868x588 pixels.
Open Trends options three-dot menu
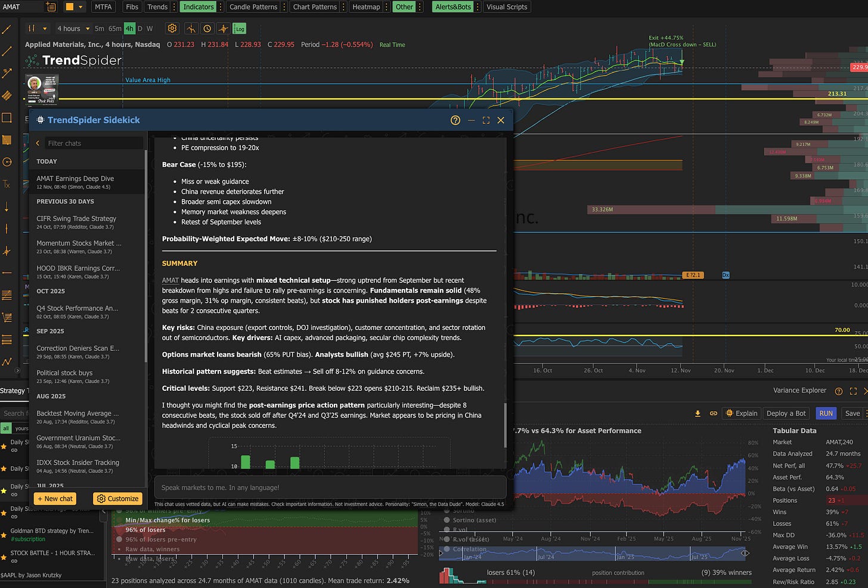[x=174, y=7]
